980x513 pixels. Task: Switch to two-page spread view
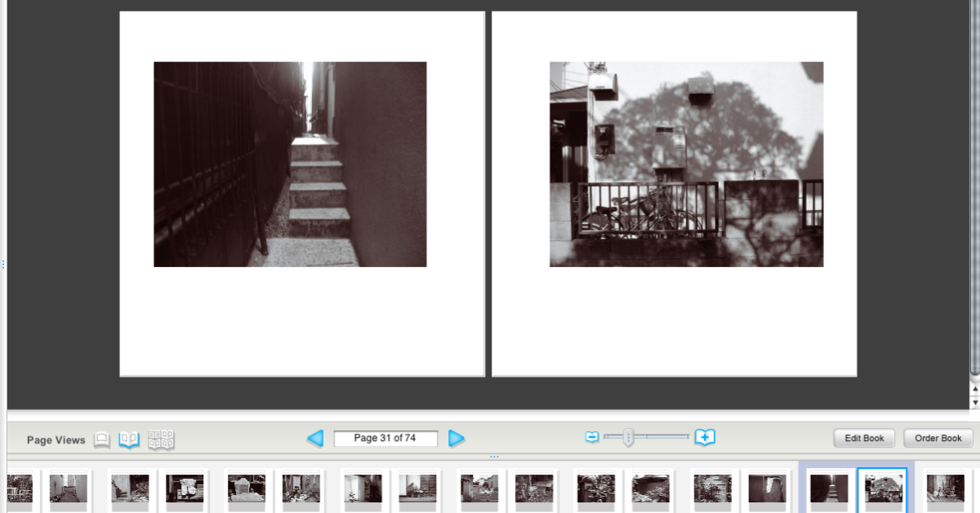point(129,439)
